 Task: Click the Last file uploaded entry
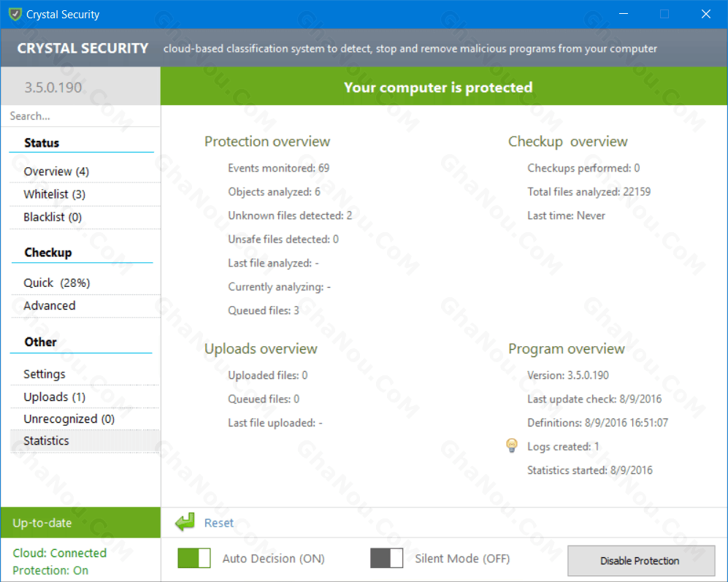[x=275, y=423]
